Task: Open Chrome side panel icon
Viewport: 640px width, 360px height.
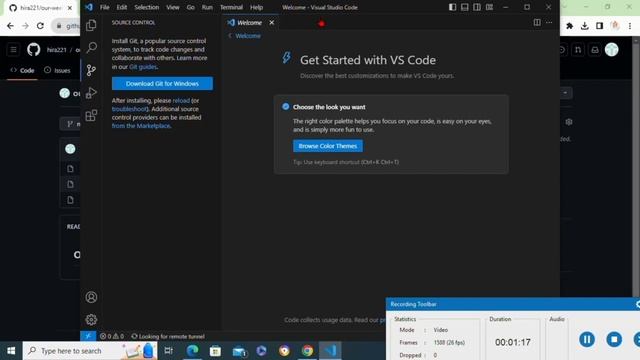Action: pos(599,26)
